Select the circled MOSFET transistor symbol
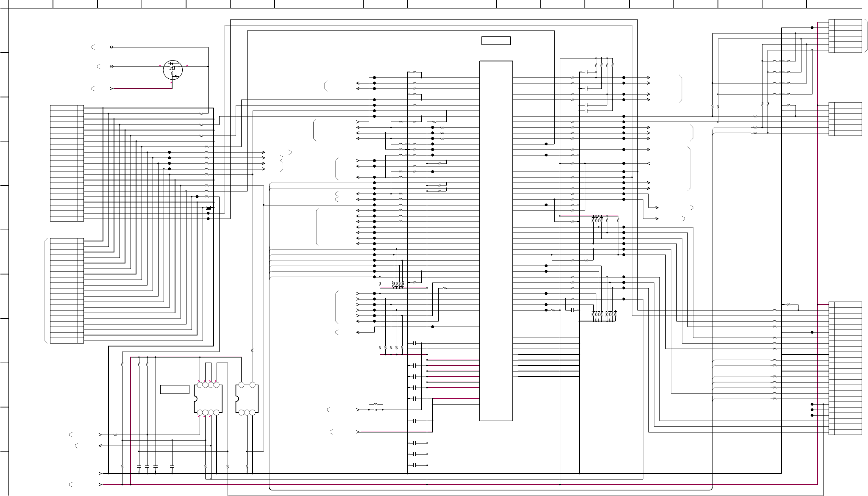Viewport: 868px width, 496px height. tap(172, 70)
